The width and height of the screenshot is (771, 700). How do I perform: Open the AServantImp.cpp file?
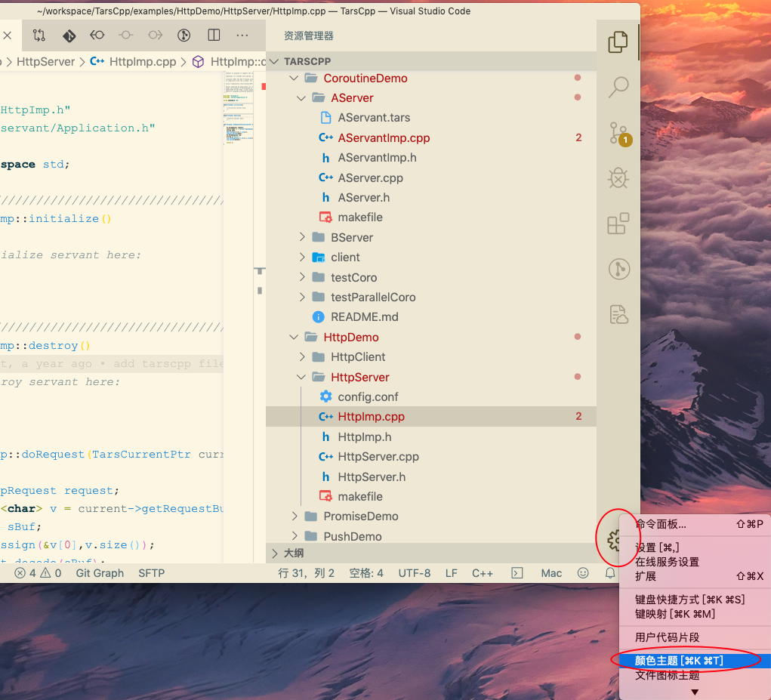coord(384,137)
